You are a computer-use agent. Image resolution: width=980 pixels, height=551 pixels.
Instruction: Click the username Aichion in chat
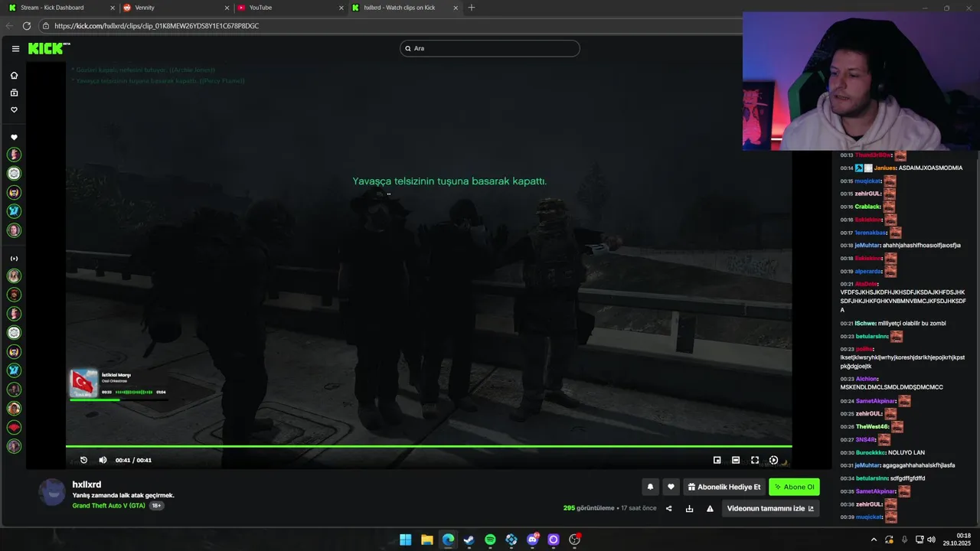coord(867,379)
